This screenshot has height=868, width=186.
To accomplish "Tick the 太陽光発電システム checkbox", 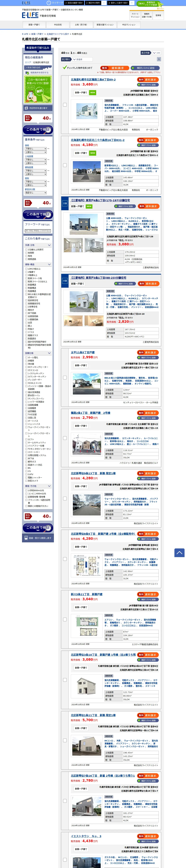I will [x=26, y=455].
